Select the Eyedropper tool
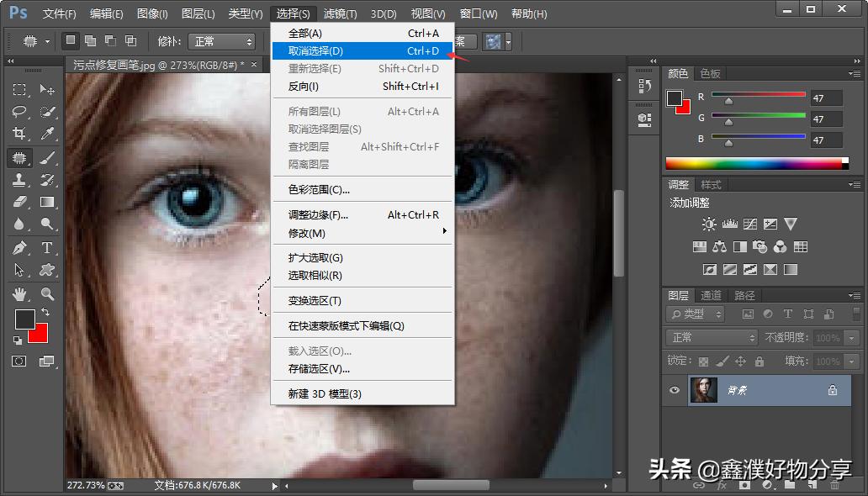 (47, 134)
